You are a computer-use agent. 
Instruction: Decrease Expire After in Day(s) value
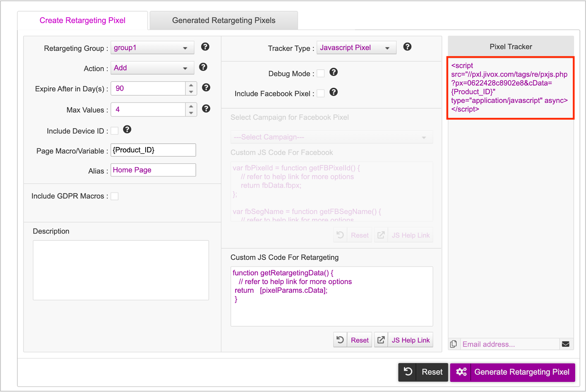click(191, 92)
